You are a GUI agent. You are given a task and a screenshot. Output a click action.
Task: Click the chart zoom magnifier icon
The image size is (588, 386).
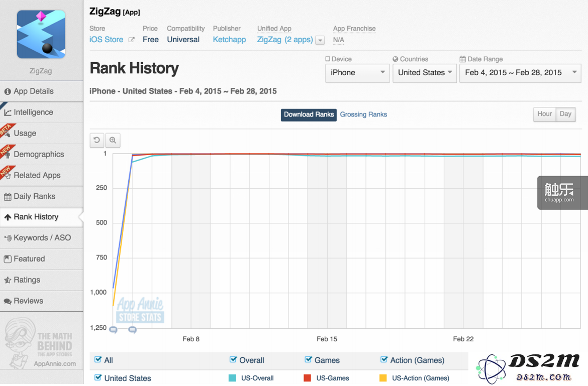(x=113, y=141)
